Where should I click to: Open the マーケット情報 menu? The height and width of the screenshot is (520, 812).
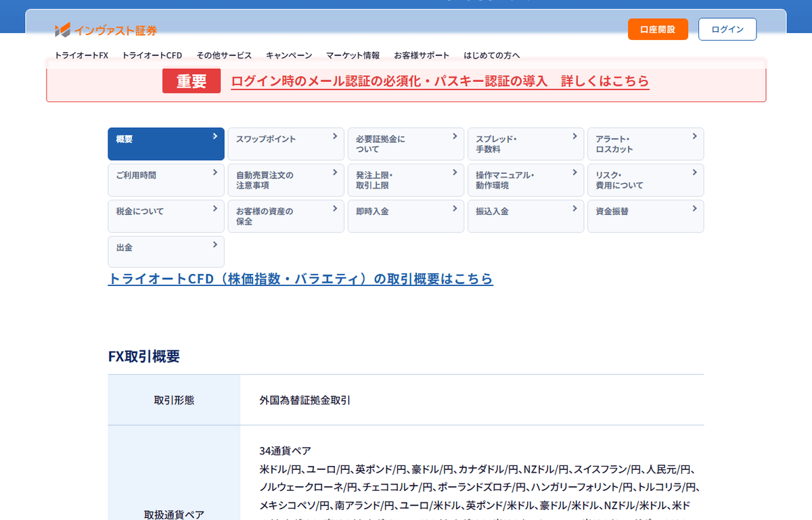pos(353,55)
